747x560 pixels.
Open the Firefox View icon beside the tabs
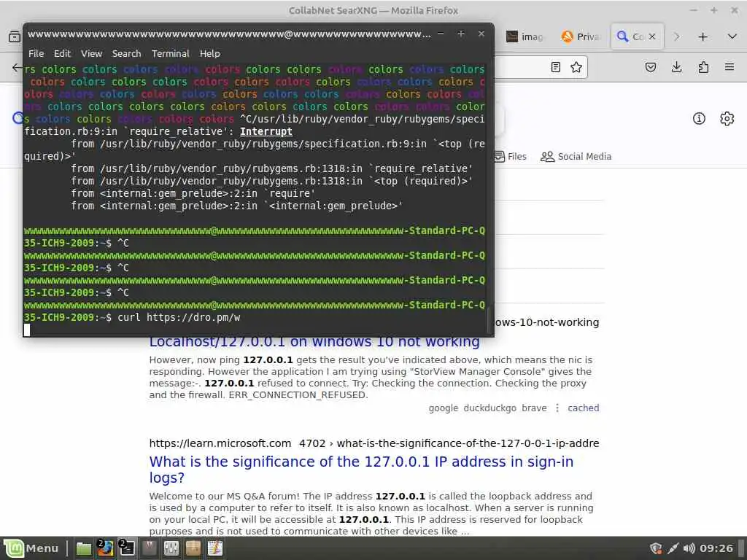pos(15,36)
